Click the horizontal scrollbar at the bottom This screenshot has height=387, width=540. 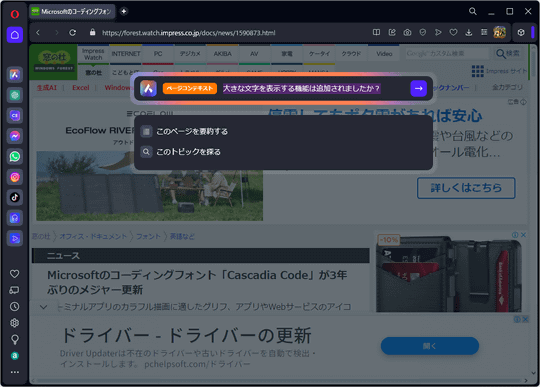click(279, 381)
